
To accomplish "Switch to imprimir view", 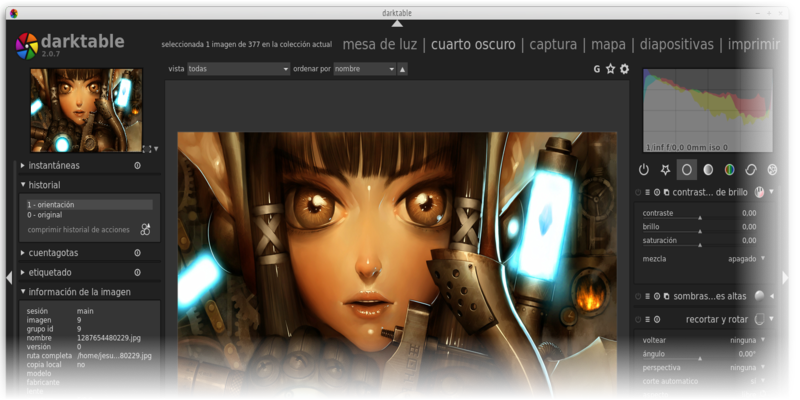I will click(754, 44).
